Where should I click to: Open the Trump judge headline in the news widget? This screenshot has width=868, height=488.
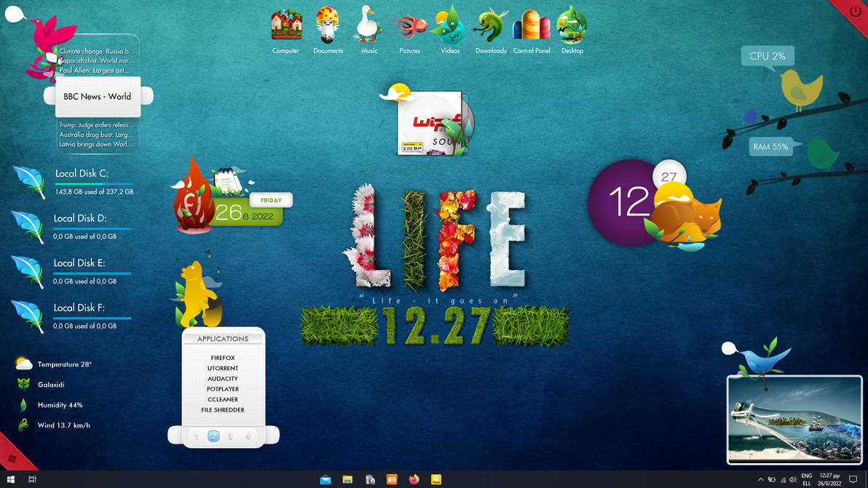pyautogui.click(x=96, y=125)
